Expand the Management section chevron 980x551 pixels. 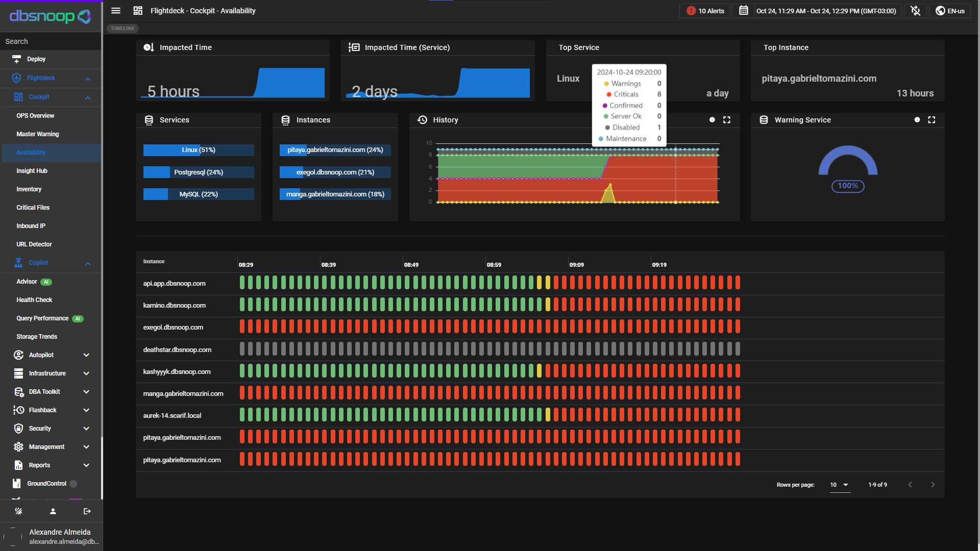tap(86, 447)
